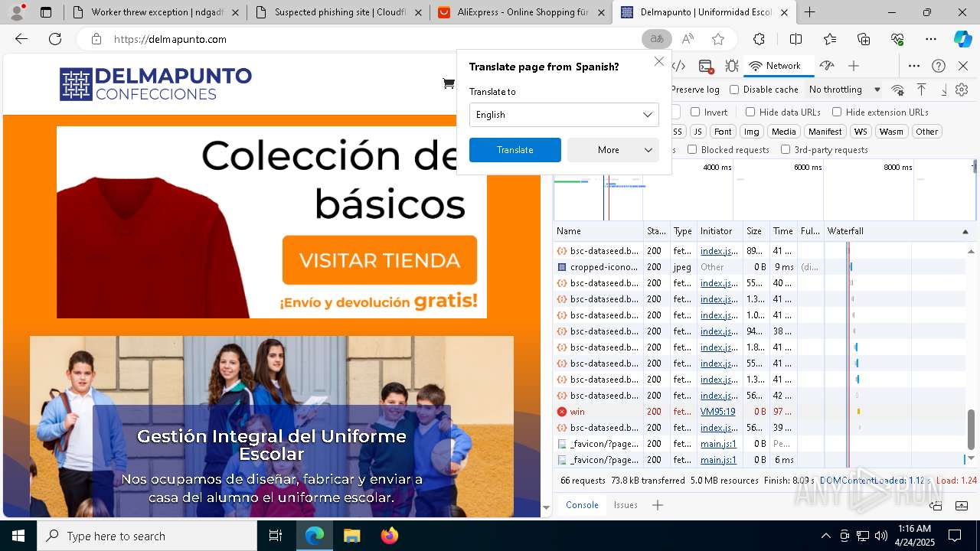Filter requests by WS type
Image resolution: width=980 pixels, height=551 pixels.
(861, 132)
